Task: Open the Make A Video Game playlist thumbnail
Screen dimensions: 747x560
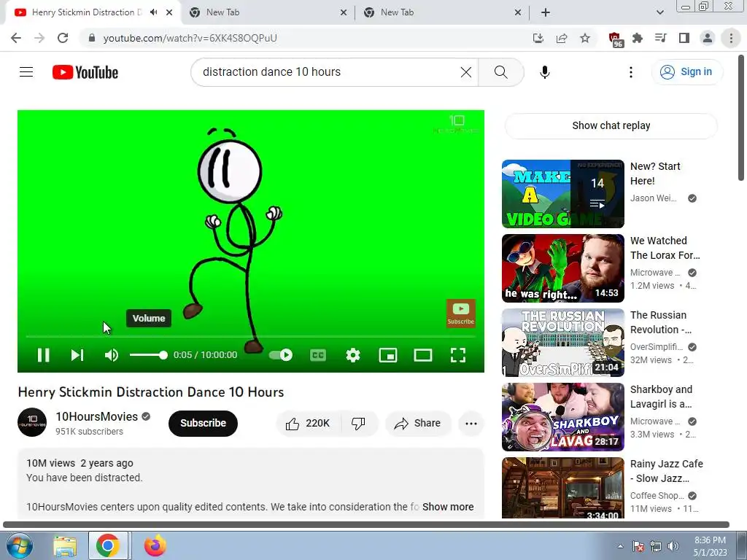Action: (562, 194)
